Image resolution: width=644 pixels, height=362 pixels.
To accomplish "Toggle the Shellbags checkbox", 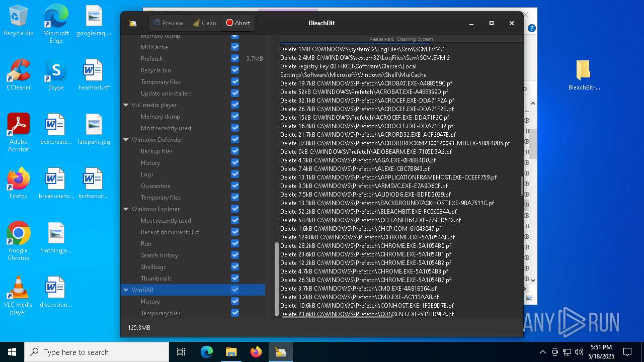I will 235,266.
